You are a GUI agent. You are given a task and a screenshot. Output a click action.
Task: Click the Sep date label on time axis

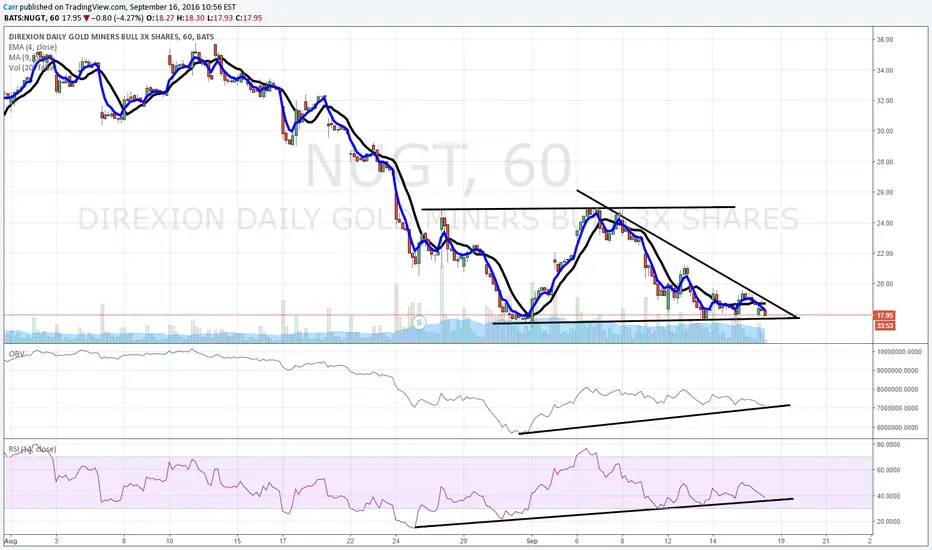point(532,541)
